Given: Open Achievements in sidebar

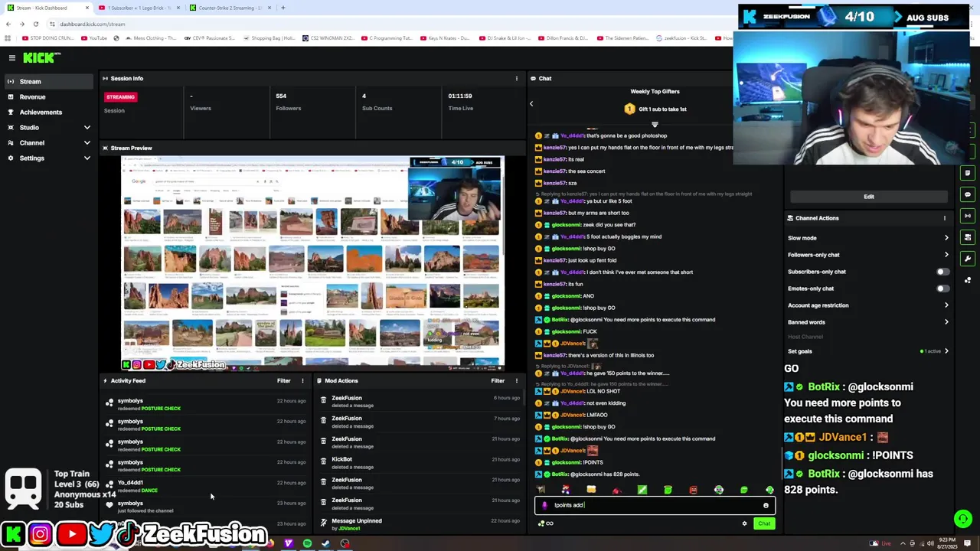Looking at the screenshot, I should [47, 112].
